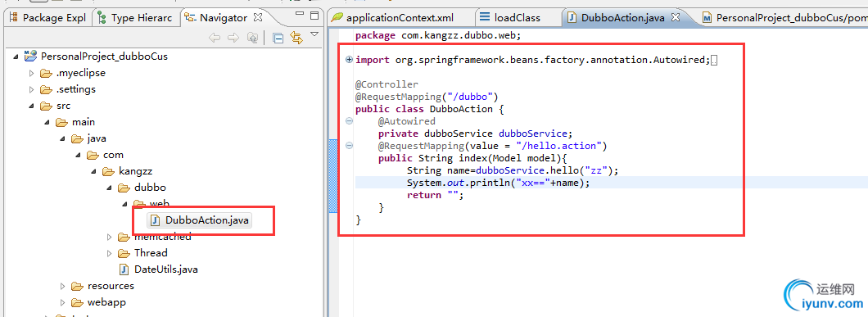The image size is (868, 317).
Task: Click the kangzz folder icon
Action: pyautogui.click(x=108, y=171)
